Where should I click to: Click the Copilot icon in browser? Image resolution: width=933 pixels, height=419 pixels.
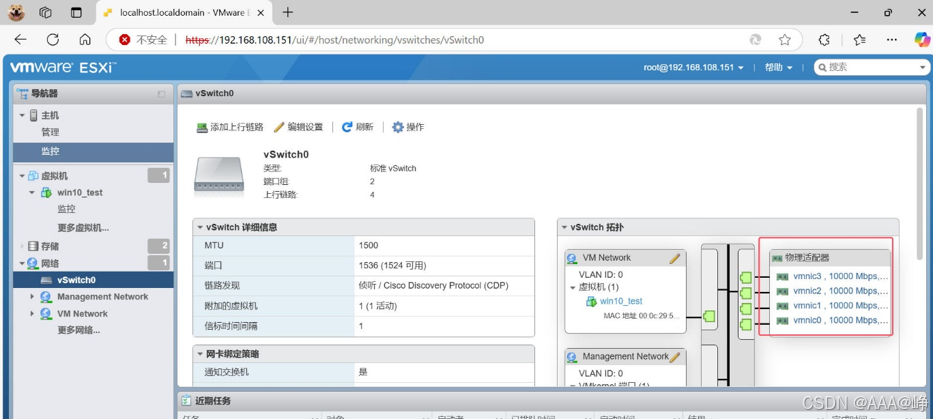pos(922,40)
